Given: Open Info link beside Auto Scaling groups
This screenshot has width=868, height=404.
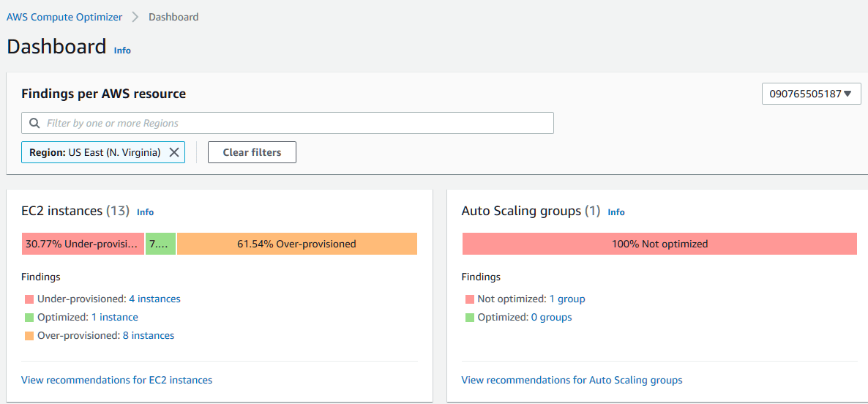Looking at the screenshot, I should pos(616,212).
